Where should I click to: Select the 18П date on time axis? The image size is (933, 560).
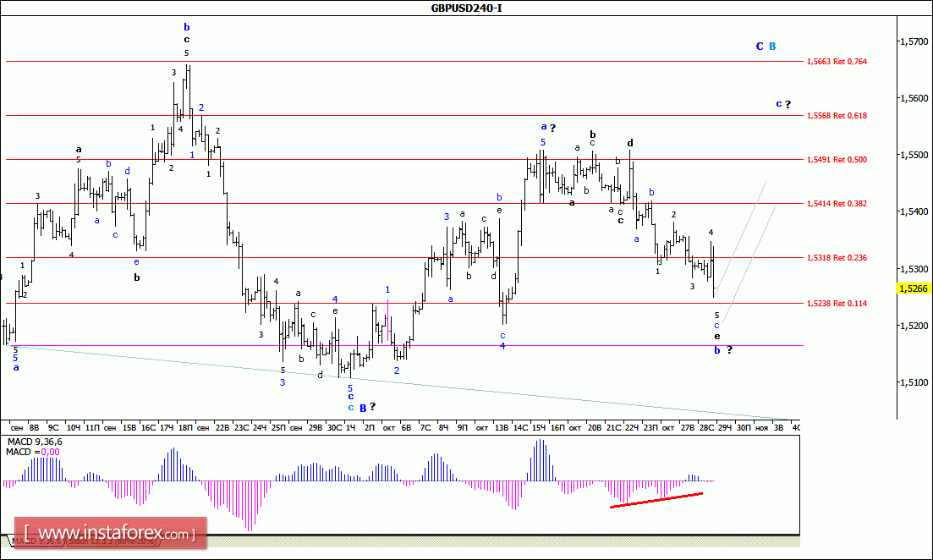(185, 428)
